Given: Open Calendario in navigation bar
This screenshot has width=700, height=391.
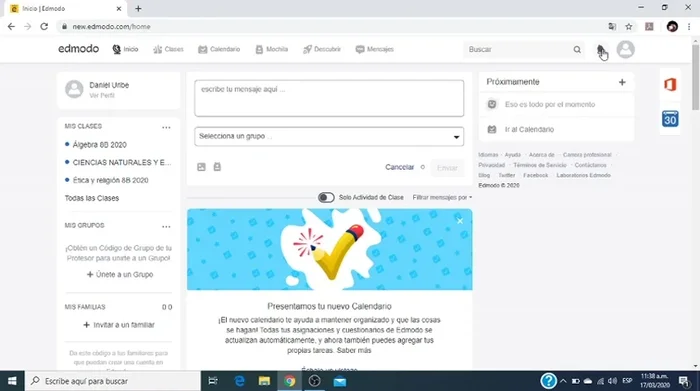Looking at the screenshot, I should click(x=219, y=49).
